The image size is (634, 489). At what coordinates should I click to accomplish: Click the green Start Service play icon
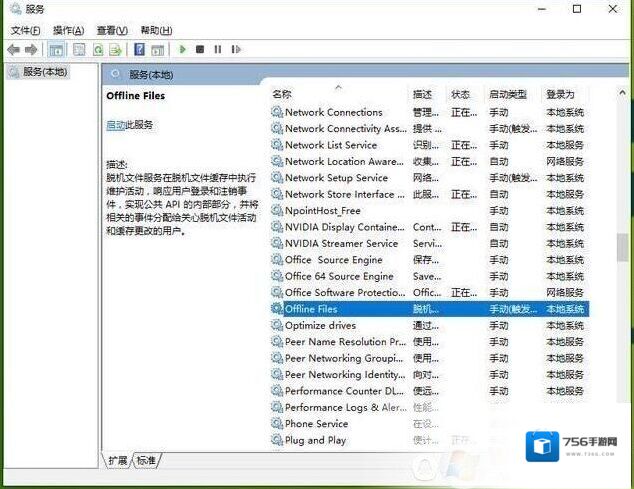point(182,49)
